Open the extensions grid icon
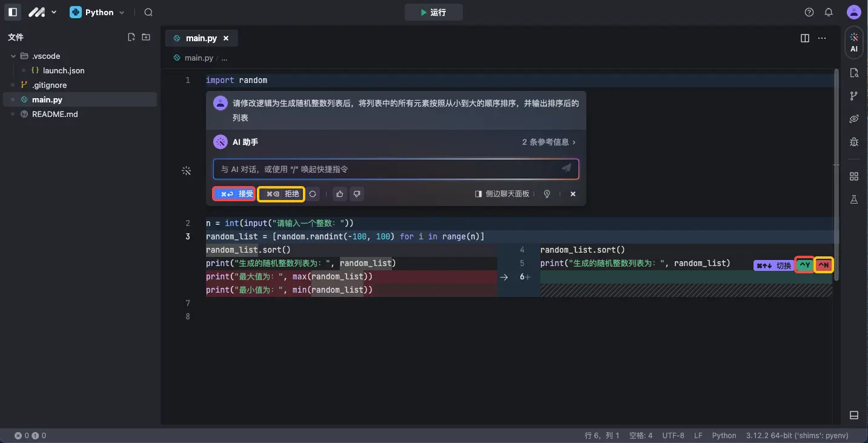 tap(854, 176)
